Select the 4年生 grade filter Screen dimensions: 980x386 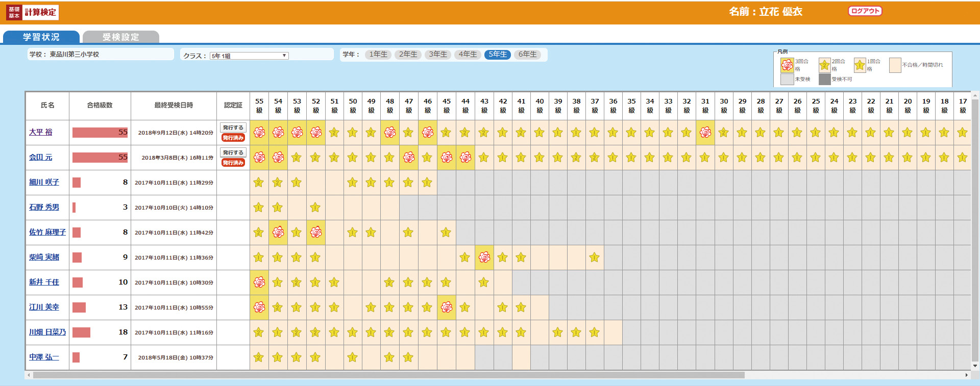[x=468, y=55]
